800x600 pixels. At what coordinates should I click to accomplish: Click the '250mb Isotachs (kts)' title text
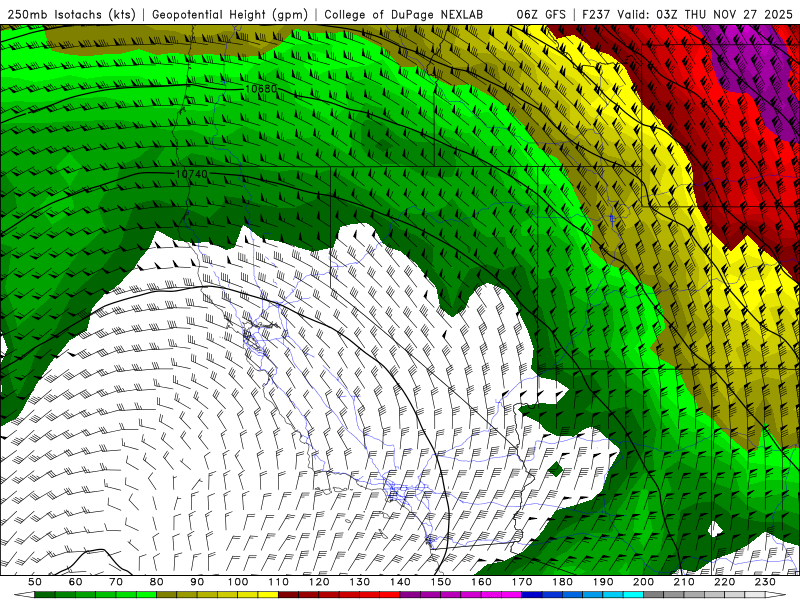click(x=72, y=15)
